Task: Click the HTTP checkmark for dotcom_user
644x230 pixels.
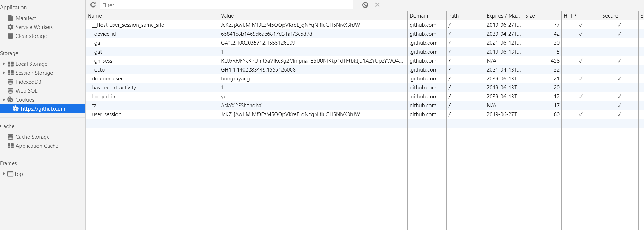Action: (x=581, y=79)
